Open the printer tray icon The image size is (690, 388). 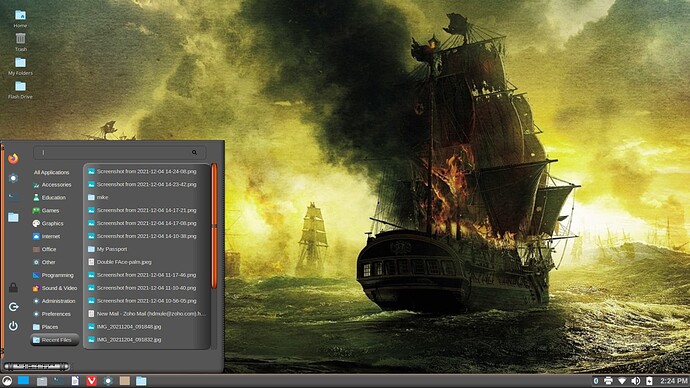pos(608,381)
